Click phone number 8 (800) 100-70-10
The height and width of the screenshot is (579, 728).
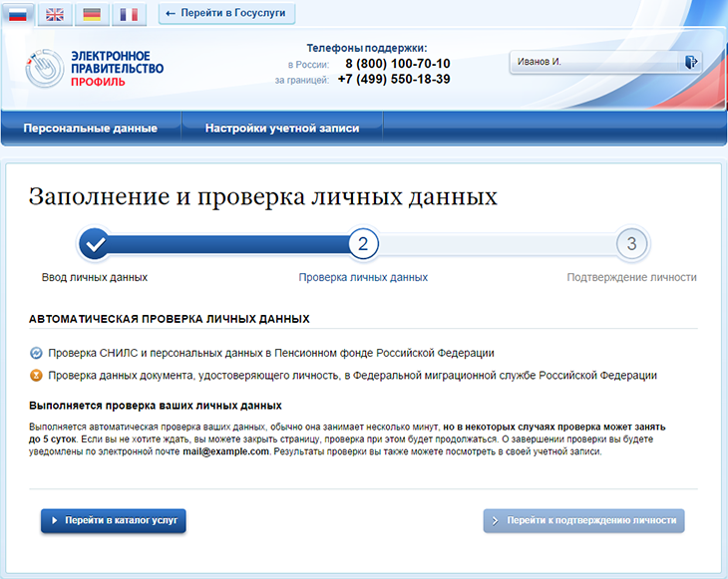pyautogui.click(x=398, y=64)
